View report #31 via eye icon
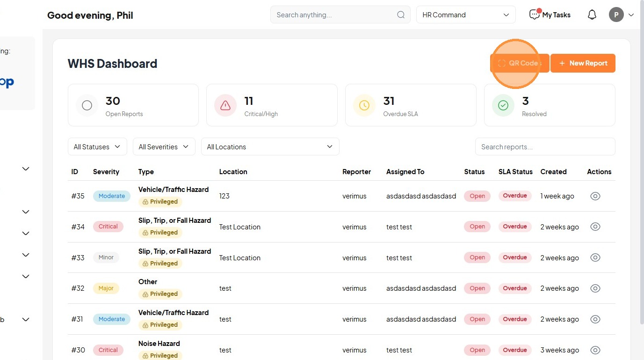Screen dimensions: 644x360 click(595, 319)
